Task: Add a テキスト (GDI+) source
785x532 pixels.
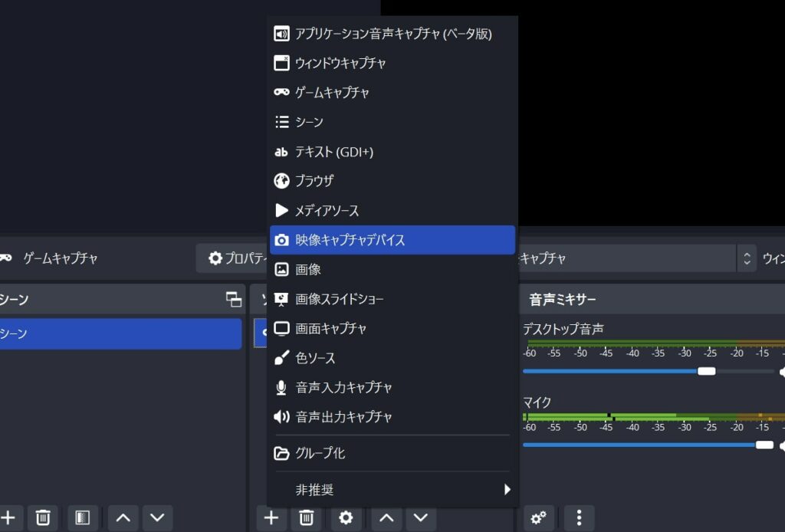Action: tap(392, 152)
